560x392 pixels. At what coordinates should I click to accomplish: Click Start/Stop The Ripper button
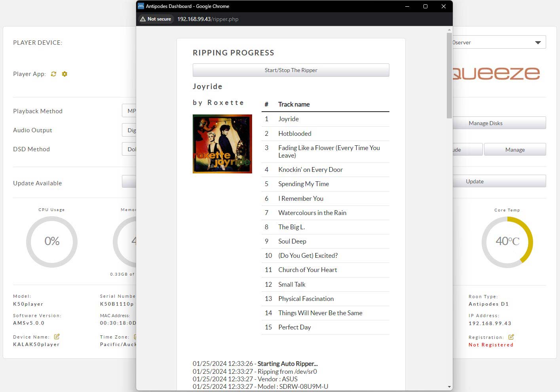(x=291, y=70)
